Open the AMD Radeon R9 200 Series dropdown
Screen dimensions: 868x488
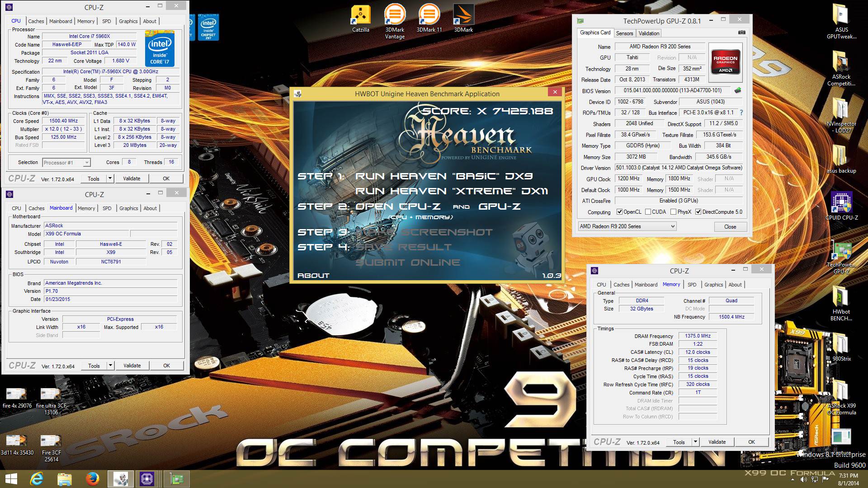(x=627, y=226)
